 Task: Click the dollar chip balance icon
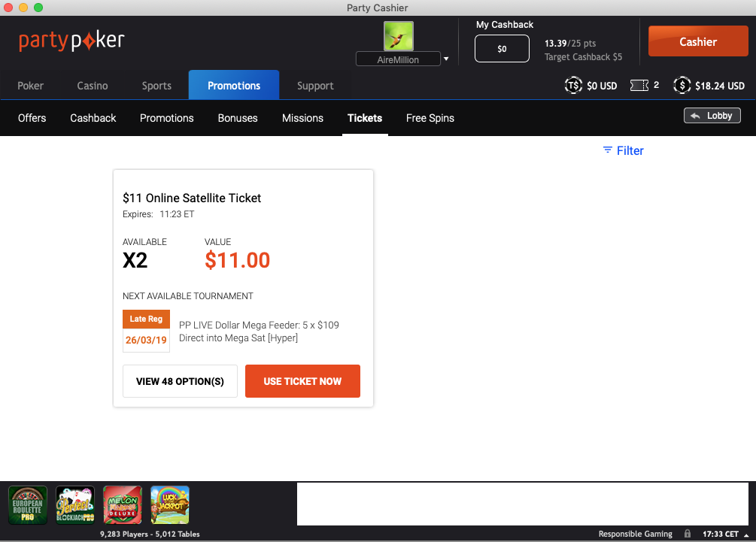682,86
